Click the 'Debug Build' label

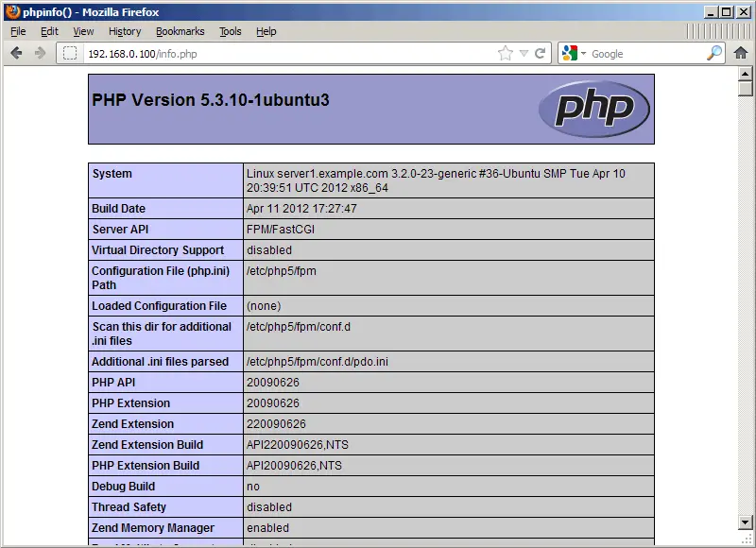point(124,487)
